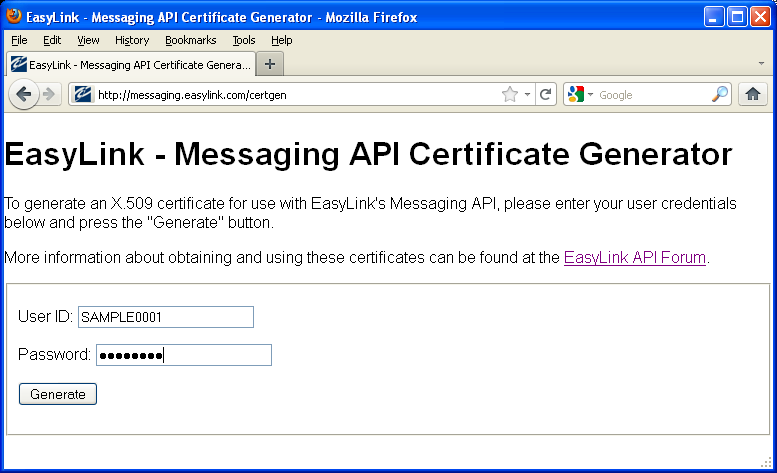Reload the page with the refresh icon
This screenshot has height=473, width=777.
tap(546, 94)
